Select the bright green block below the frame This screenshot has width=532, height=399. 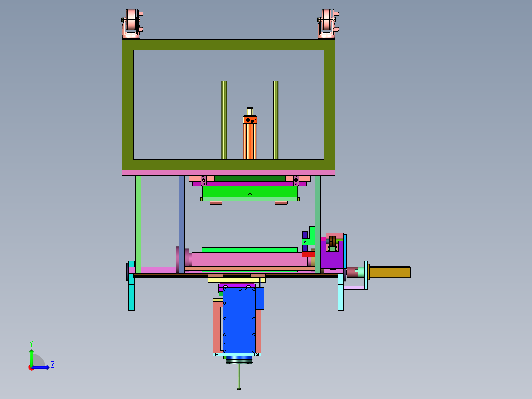coord(250,191)
